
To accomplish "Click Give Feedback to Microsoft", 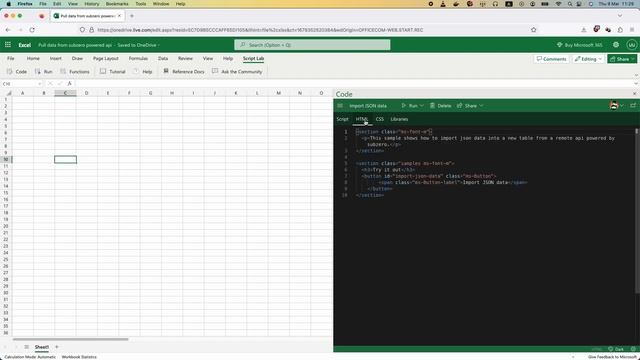I will [x=612, y=357].
